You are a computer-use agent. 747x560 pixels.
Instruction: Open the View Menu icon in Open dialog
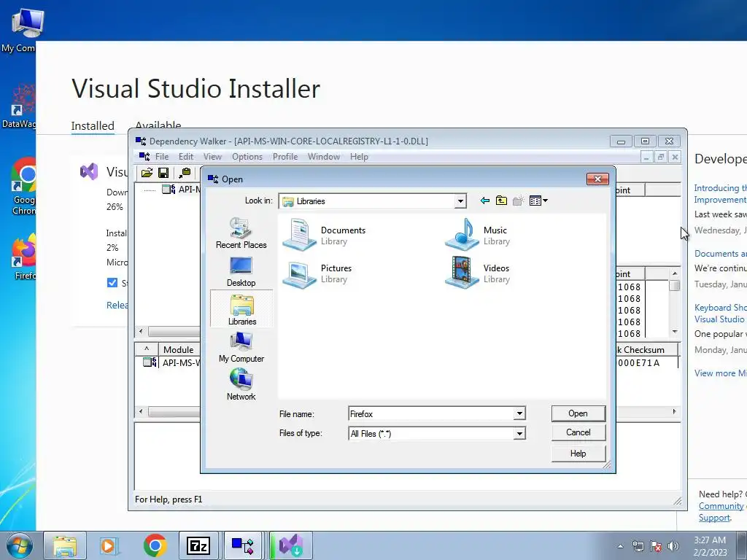tap(538, 201)
